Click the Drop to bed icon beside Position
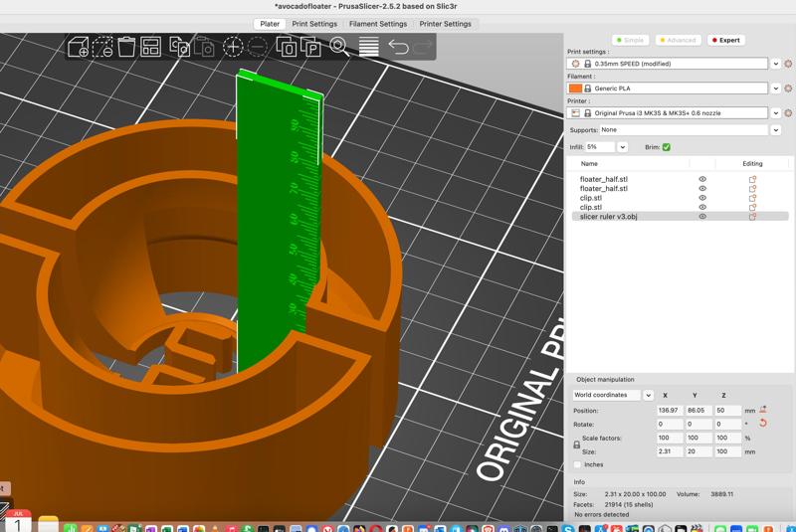 click(x=762, y=410)
